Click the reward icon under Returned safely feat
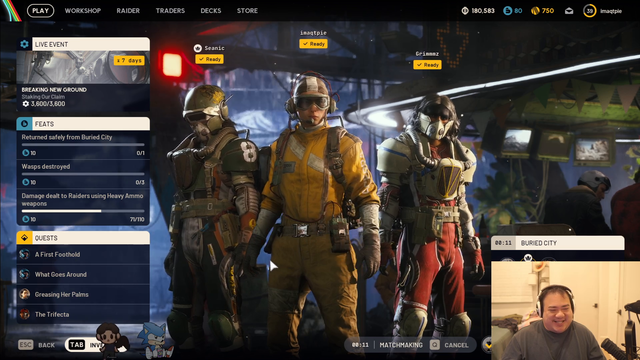The width and height of the screenshot is (640, 360). click(26, 153)
